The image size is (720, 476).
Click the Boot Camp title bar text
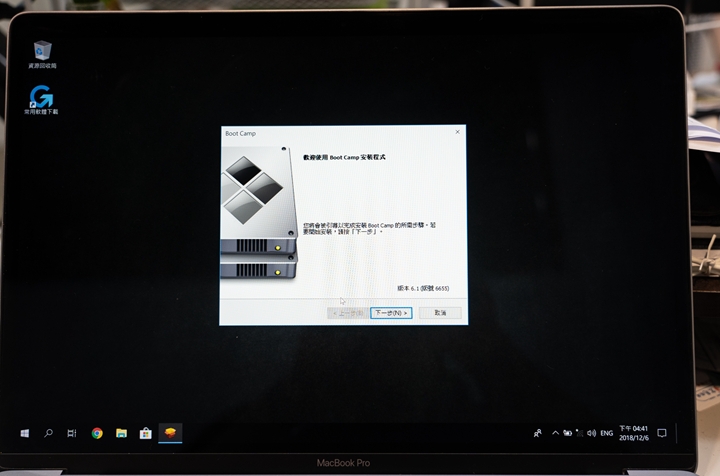click(241, 134)
